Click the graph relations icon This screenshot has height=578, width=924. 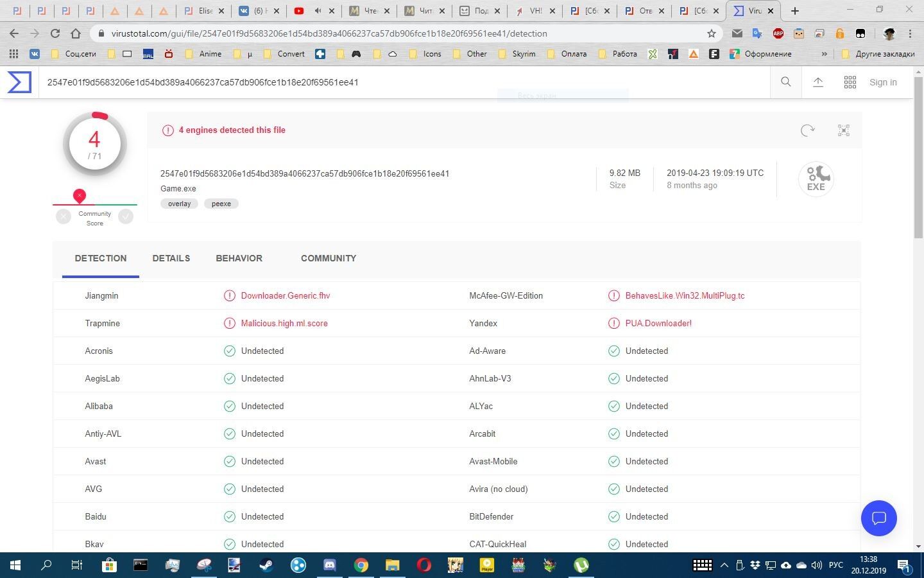coord(844,130)
